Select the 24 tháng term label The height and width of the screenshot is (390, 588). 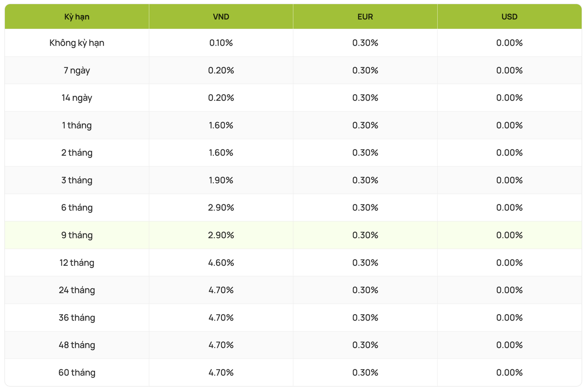point(77,290)
